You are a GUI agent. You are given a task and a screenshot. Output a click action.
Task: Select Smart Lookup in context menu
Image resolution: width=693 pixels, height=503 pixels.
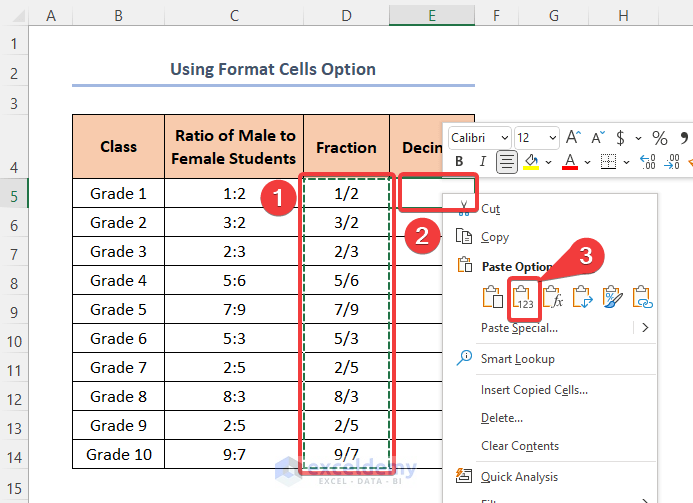click(x=517, y=358)
